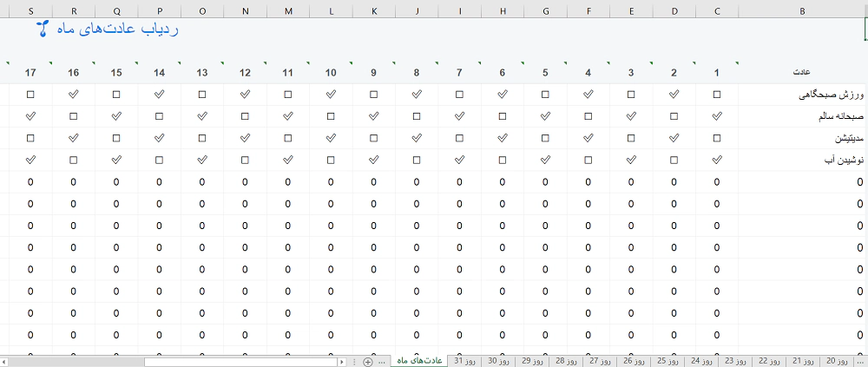Add a new sheet with plus button
The image size is (868, 367).
[x=368, y=361]
